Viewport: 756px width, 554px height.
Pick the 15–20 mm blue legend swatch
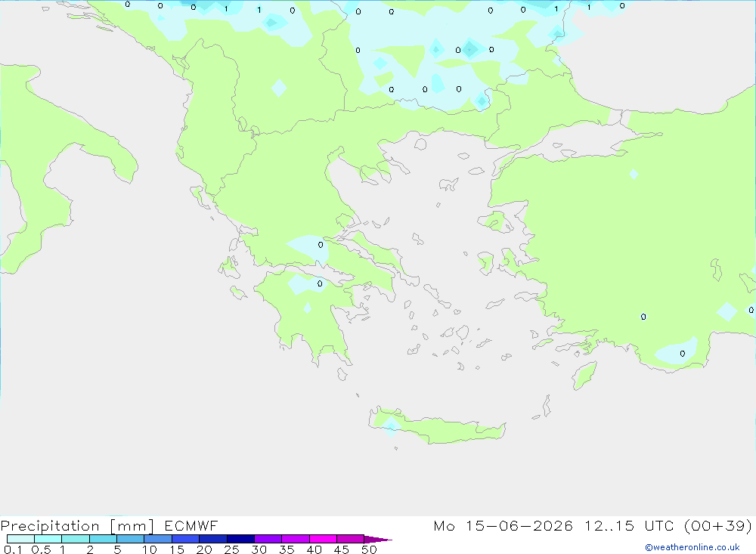click(x=186, y=539)
